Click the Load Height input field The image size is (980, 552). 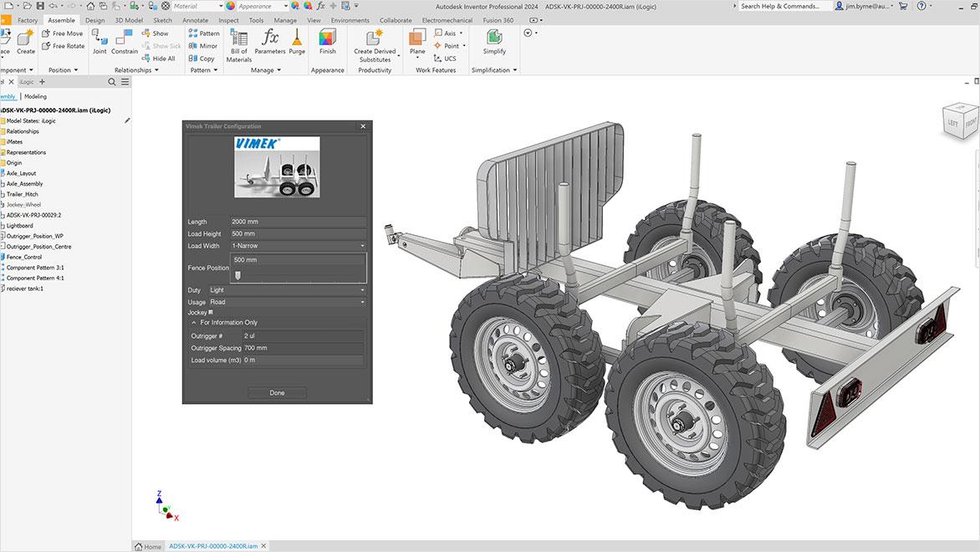[x=298, y=234]
